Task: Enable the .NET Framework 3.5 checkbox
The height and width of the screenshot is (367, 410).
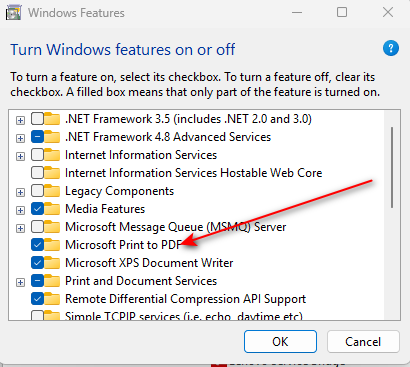Action: [37, 119]
